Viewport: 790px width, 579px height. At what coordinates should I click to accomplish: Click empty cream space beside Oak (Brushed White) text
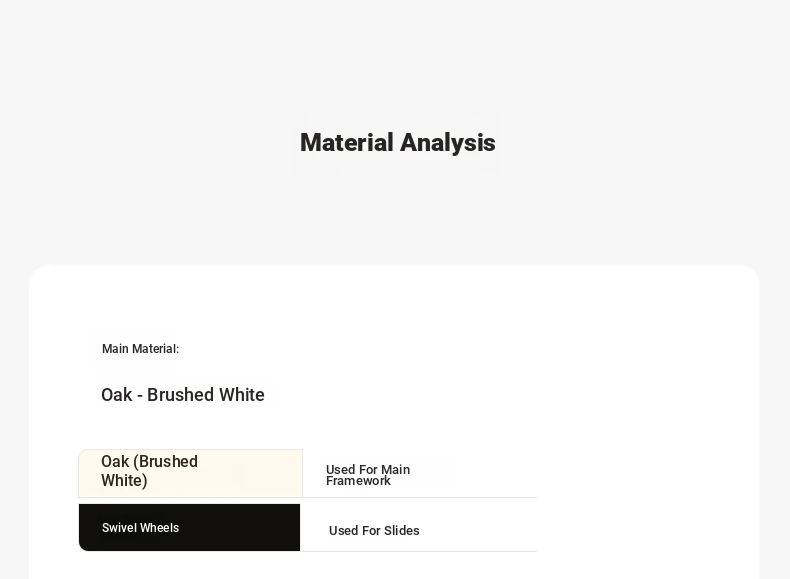(252, 473)
